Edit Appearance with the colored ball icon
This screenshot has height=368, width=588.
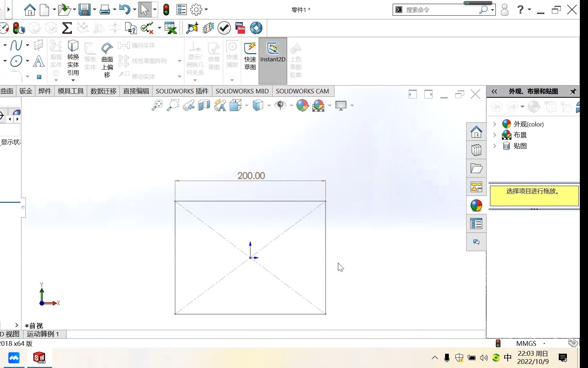coord(302,106)
